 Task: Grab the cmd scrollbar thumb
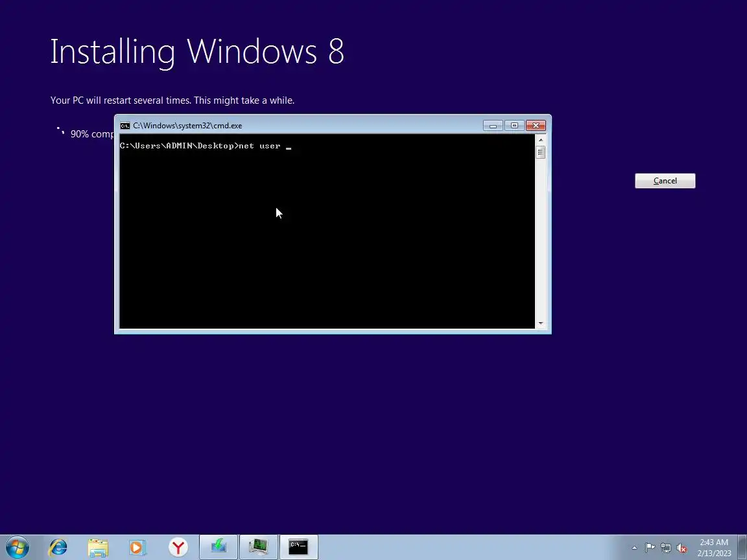[540, 152]
